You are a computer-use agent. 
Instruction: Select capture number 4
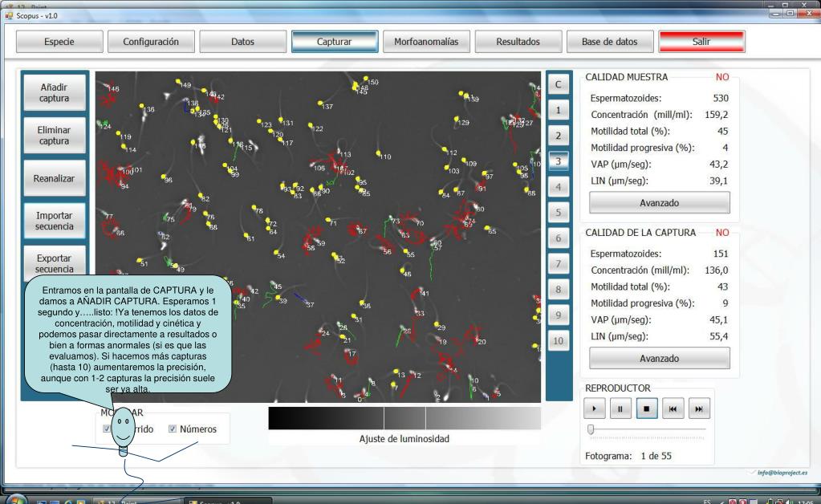[x=558, y=187]
